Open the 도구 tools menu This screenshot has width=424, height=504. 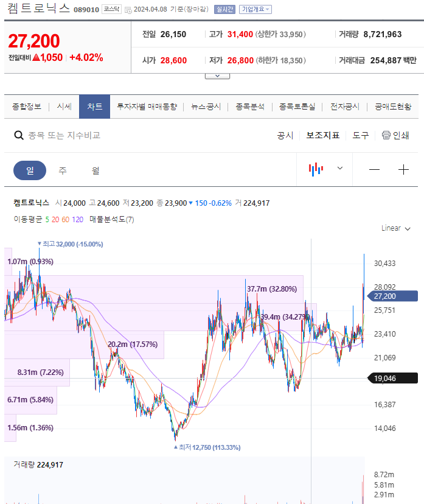click(361, 135)
